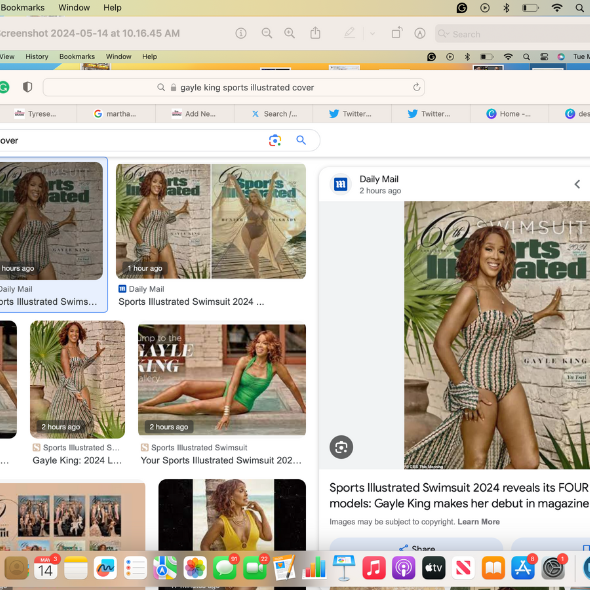The image size is (590, 590).
Task: Open the Grammarly icon in the top menu bar
Action: pyautogui.click(x=462, y=8)
